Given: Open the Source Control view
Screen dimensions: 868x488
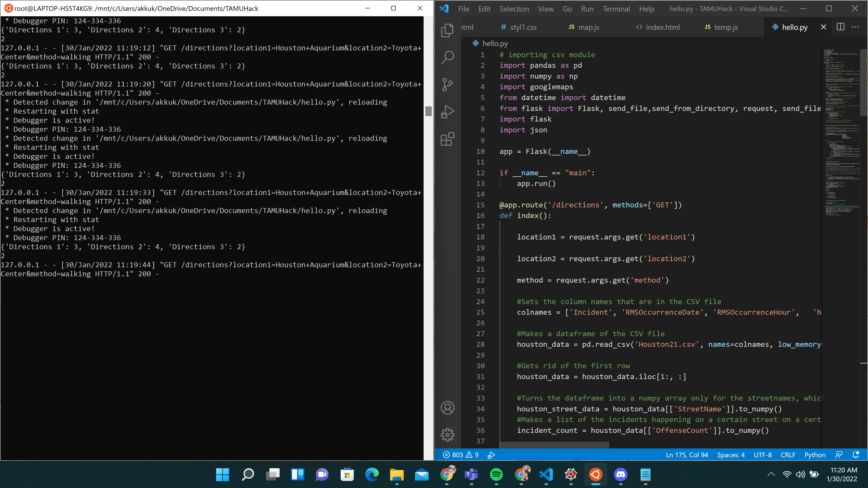Looking at the screenshot, I should [447, 84].
